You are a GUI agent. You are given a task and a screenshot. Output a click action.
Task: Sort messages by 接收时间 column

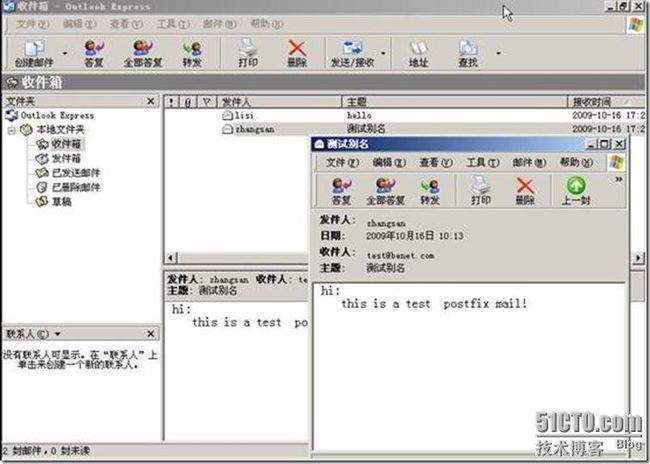606,102
